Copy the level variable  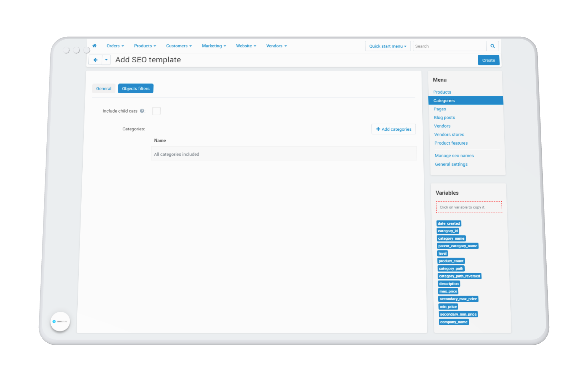click(x=443, y=254)
